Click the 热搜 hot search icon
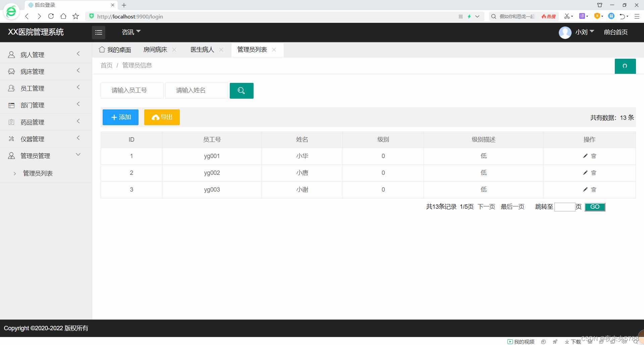The image size is (644, 345). point(549,16)
